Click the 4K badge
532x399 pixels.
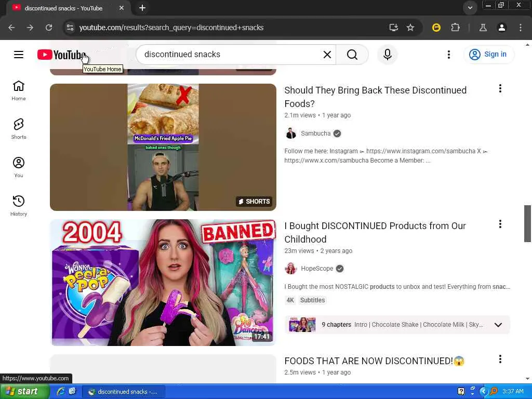290,300
